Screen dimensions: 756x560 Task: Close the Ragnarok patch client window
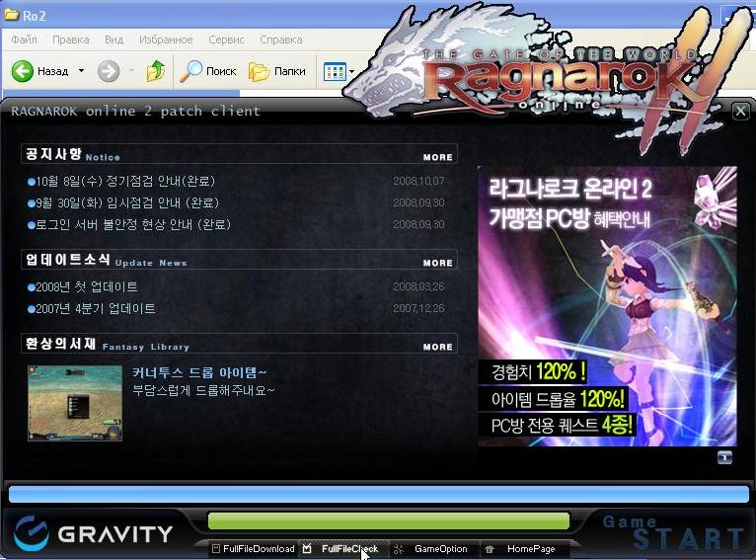[740, 112]
